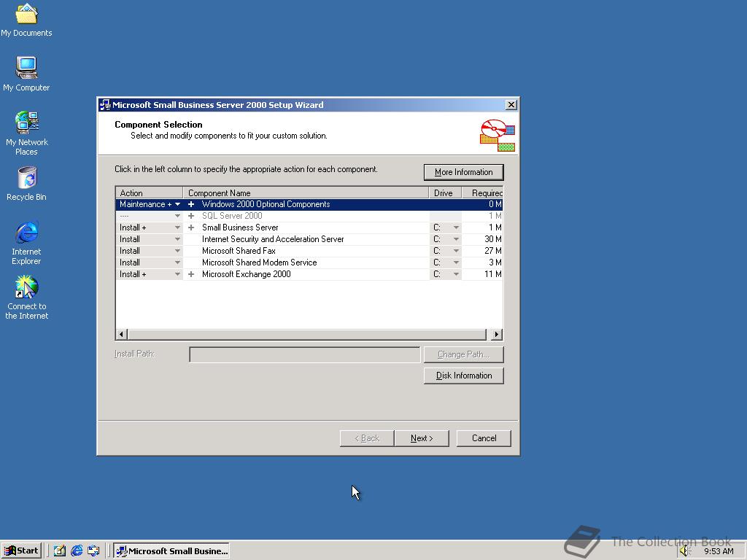This screenshot has width=747, height=560.
Task: Launch Internet Explorer from quick launch bar
Action: pyautogui.click(x=77, y=551)
